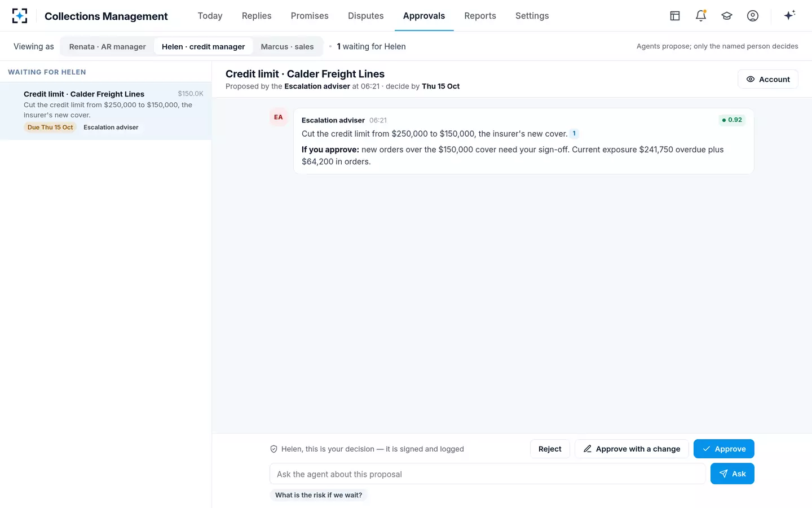
Task: View the Account for Calder Freight Lines
Action: coord(767,79)
